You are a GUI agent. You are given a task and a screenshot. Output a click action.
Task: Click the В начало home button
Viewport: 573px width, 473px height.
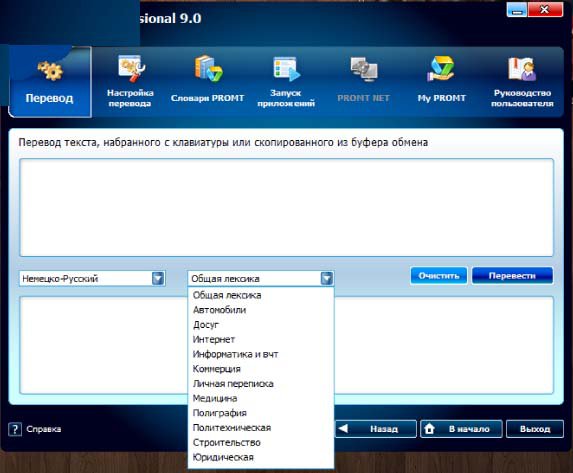pyautogui.click(x=461, y=429)
